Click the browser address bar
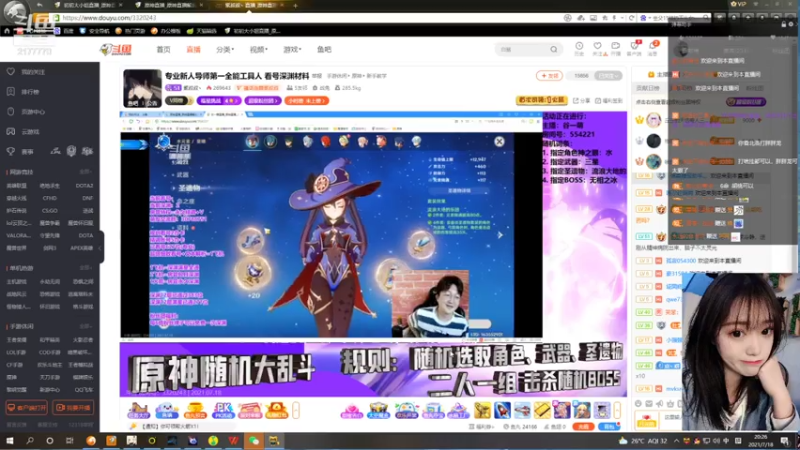Screen dimensions: 800x450 point(306,17)
